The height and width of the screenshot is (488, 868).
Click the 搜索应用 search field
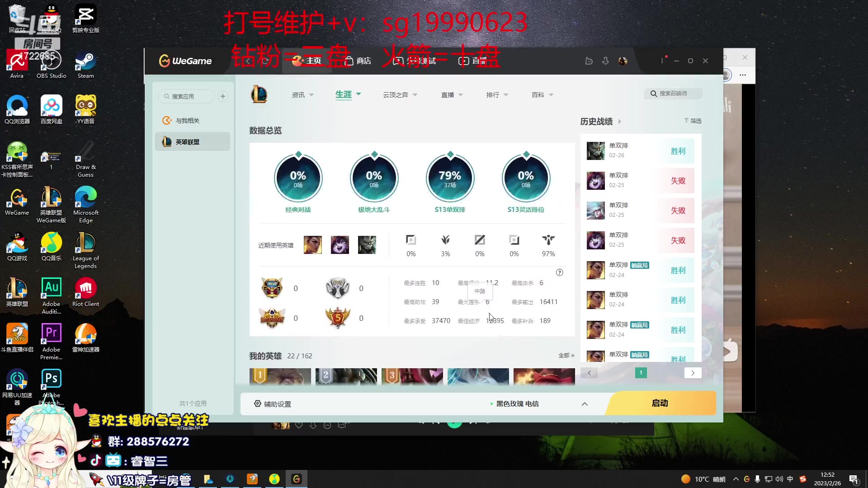(187, 96)
